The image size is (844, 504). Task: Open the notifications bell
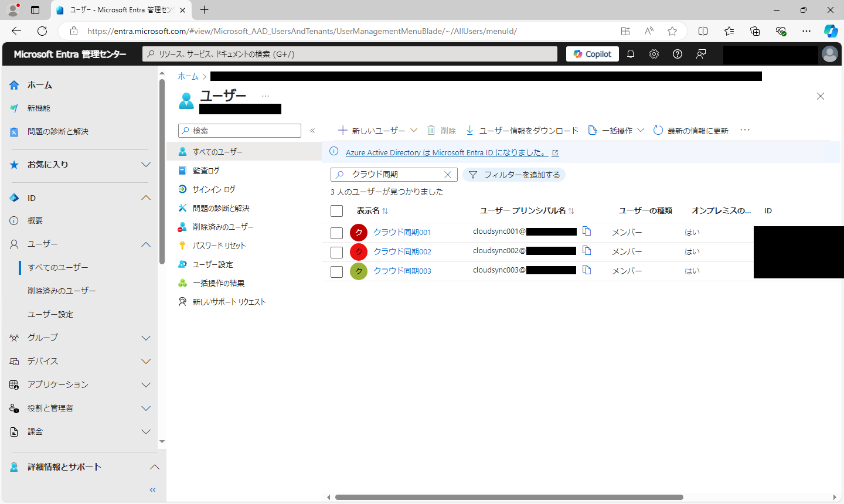point(631,54)
